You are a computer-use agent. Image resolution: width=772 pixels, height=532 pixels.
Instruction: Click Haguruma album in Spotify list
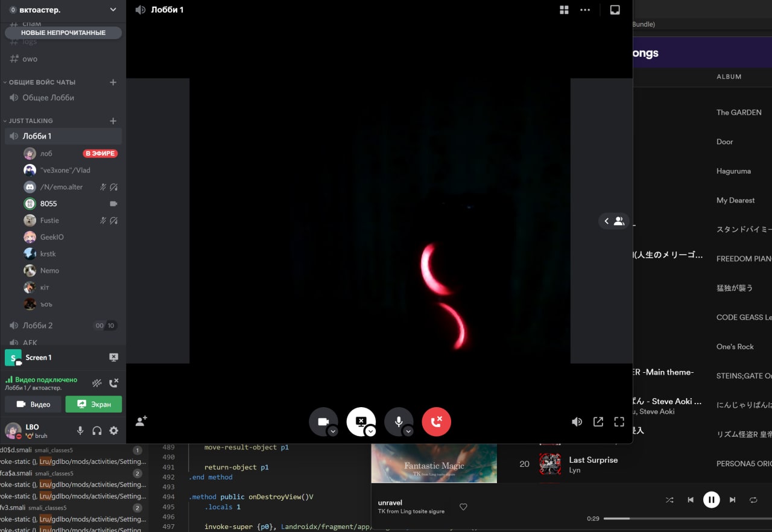pos(733,171)
